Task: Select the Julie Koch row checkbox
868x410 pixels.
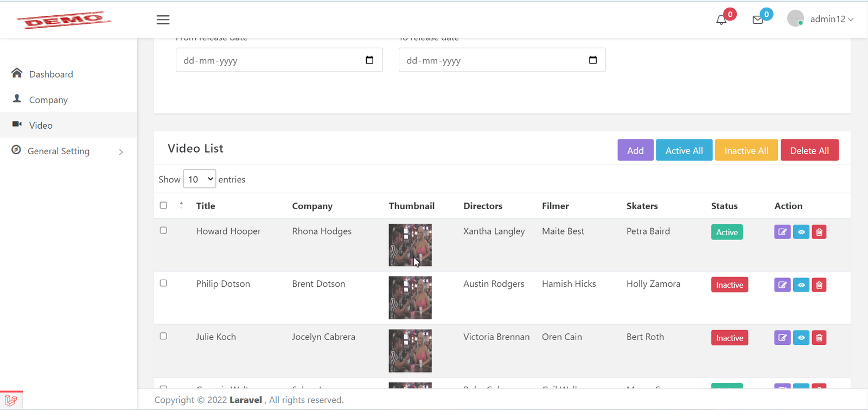Action: 163,336
